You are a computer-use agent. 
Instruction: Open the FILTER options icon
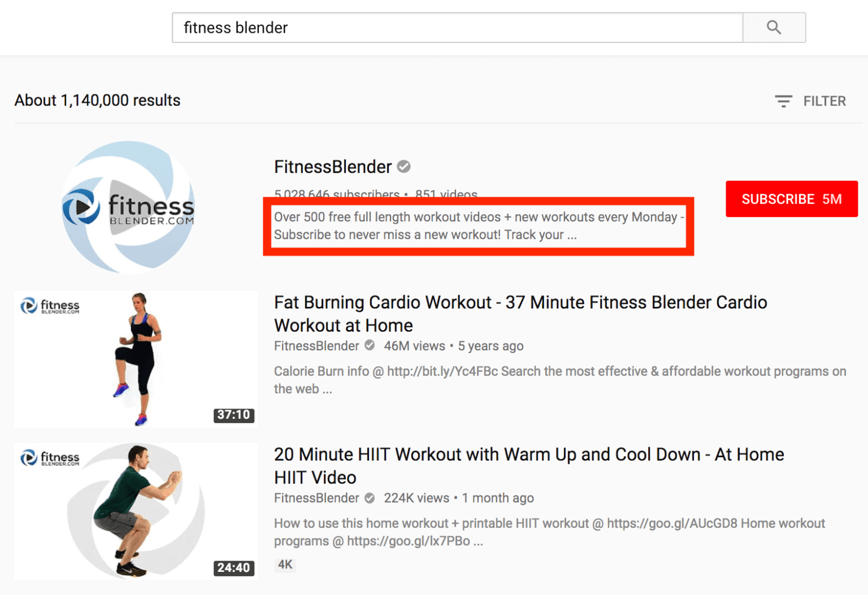[783, 101]
